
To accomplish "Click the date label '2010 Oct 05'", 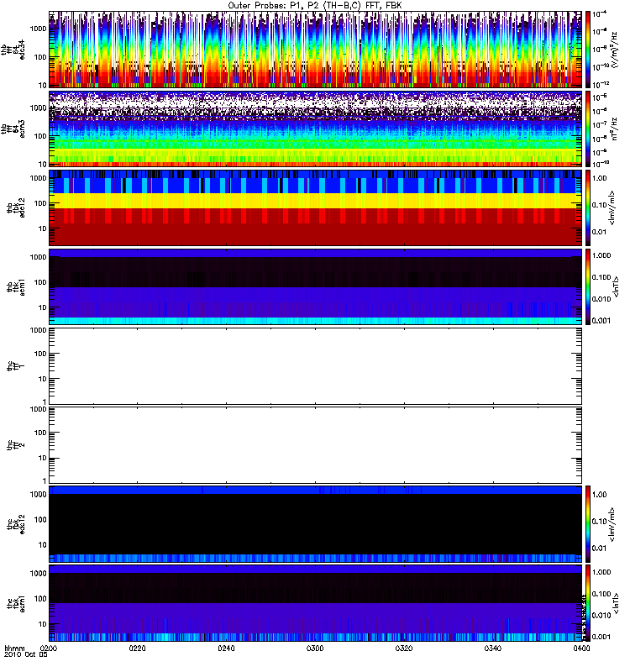I will pos(26,655).
